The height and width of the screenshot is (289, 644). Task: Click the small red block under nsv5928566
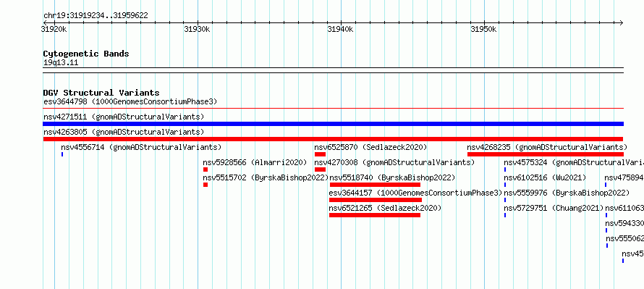(206, 169)
